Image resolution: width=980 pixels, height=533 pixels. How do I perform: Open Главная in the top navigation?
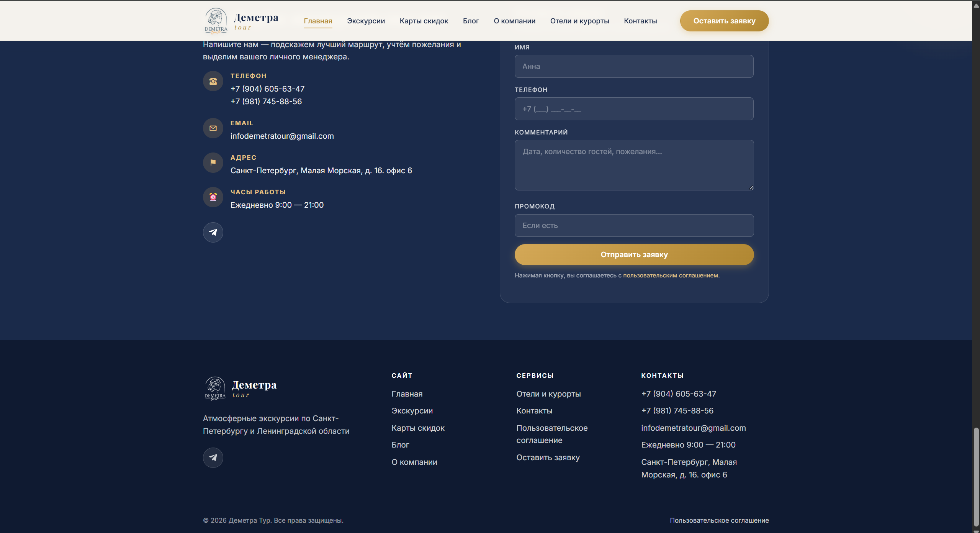click(318, 21)
